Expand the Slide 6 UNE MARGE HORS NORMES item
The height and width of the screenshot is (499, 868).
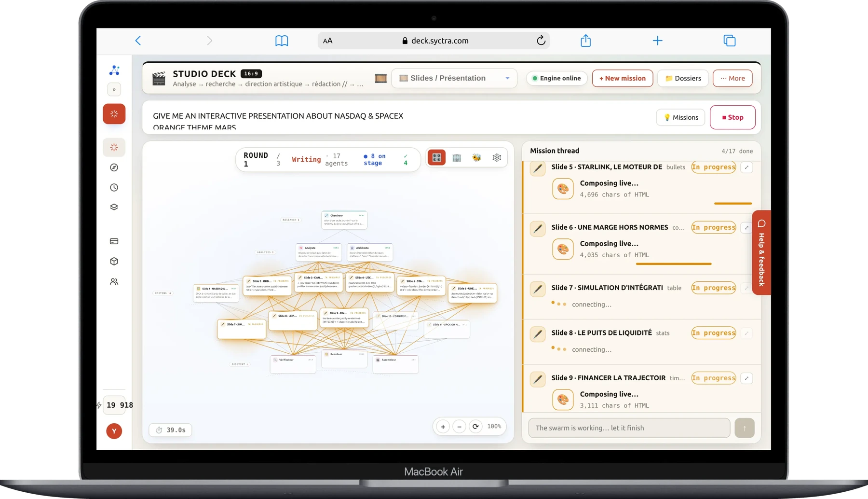[746, 228]
